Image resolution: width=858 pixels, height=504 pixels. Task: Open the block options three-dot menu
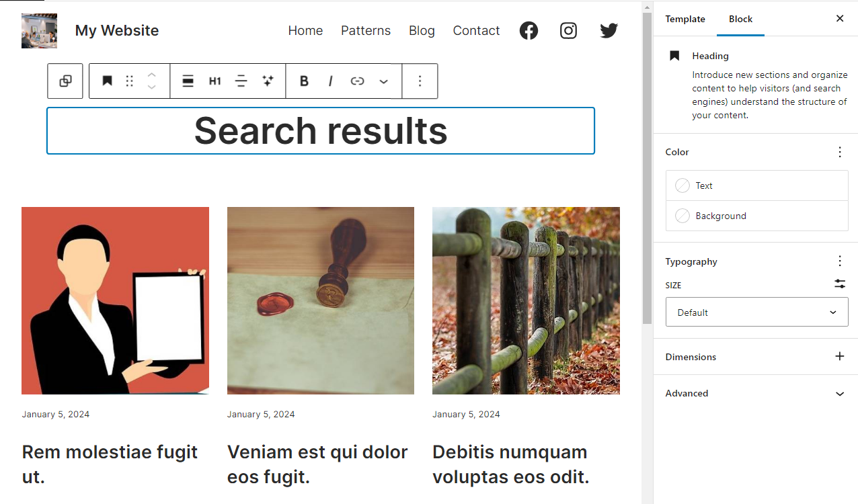tap(420, 81)
